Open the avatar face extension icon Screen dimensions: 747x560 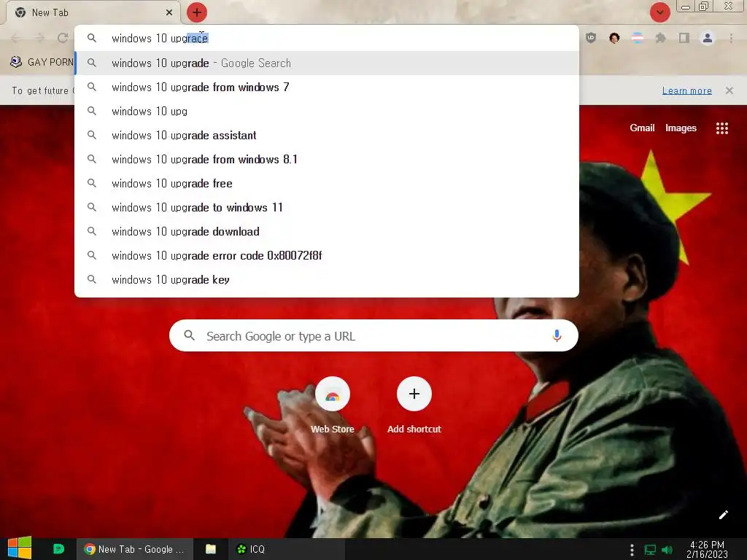614,38
